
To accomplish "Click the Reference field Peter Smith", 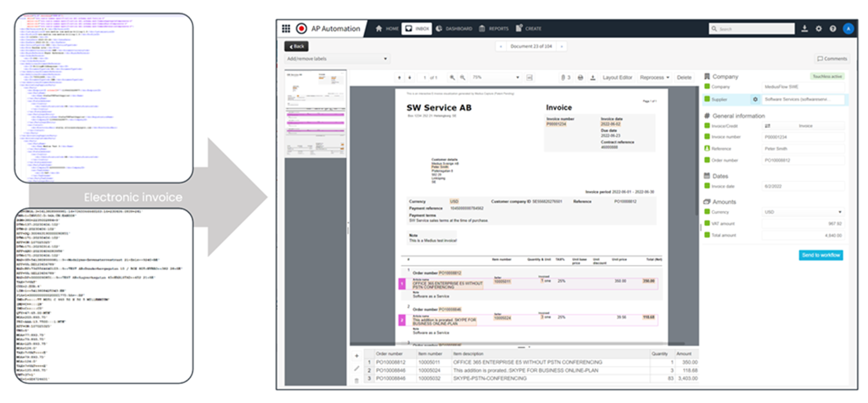I will click(x=803, y=148).
